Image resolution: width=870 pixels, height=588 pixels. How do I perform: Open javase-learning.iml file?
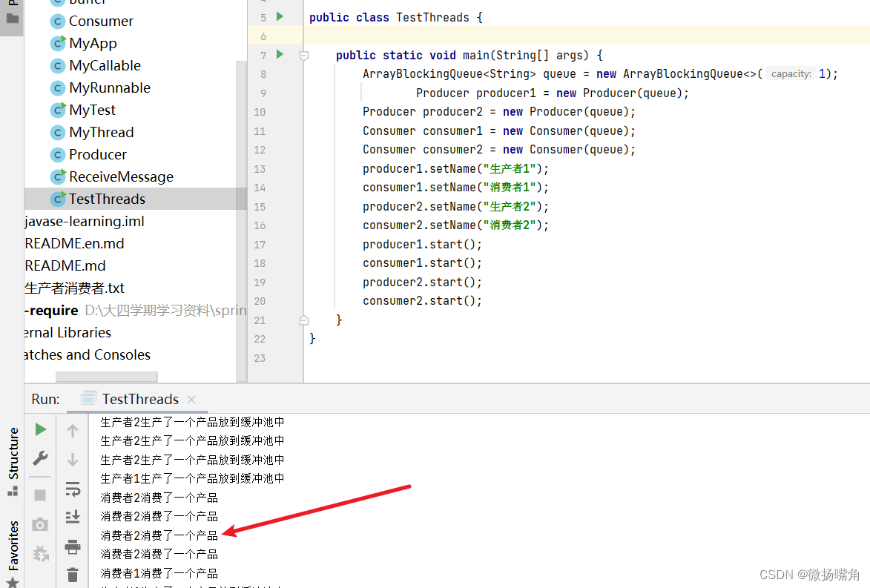click(85, 221)
